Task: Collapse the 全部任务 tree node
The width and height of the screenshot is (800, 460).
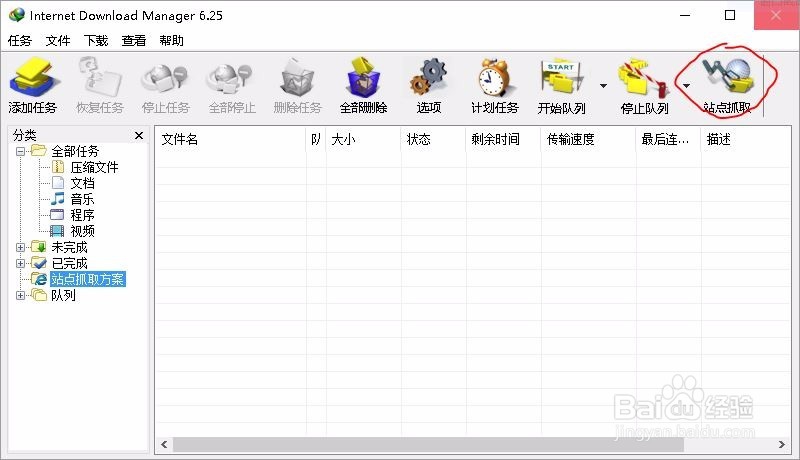Action: (20, 151)
